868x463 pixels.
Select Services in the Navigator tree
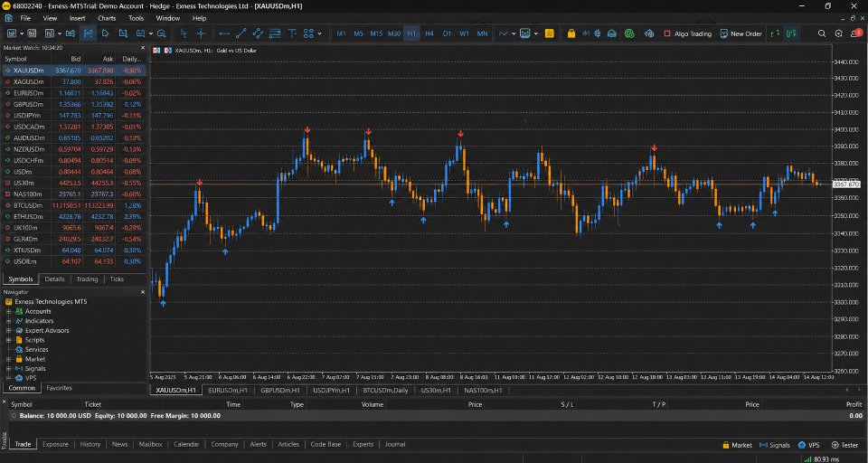tap(36, 349)
